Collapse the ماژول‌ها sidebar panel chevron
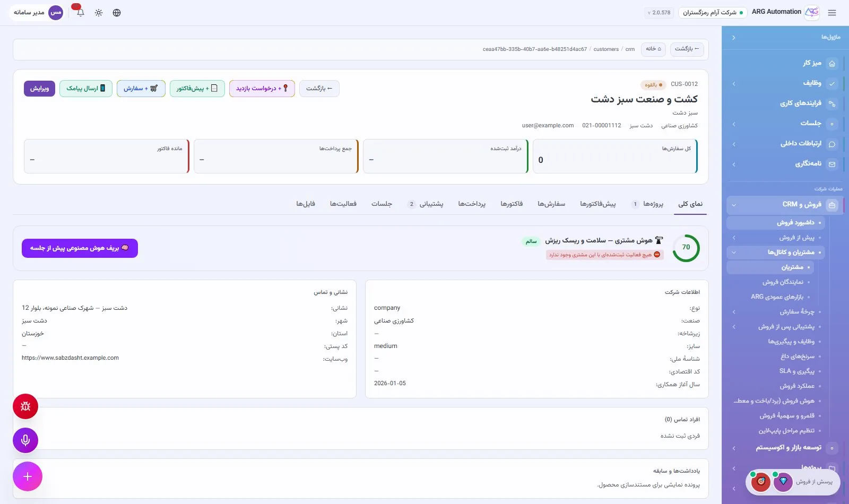 [733, 38]
